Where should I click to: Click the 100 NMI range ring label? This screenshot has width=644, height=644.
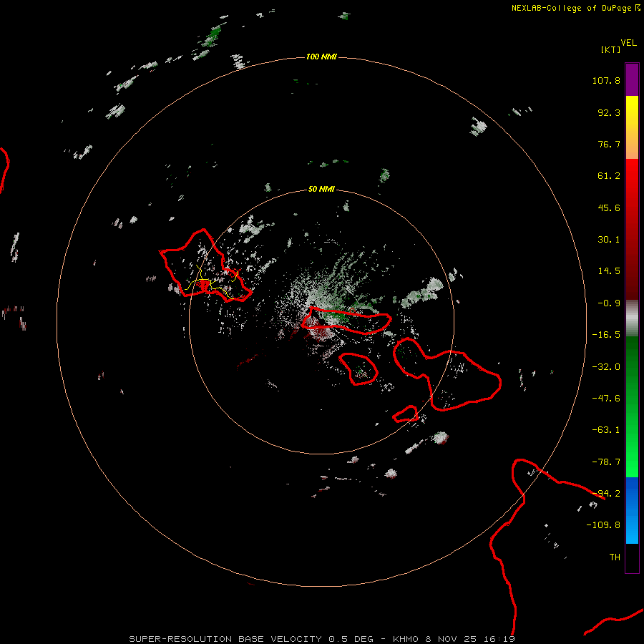pos(321,57)
